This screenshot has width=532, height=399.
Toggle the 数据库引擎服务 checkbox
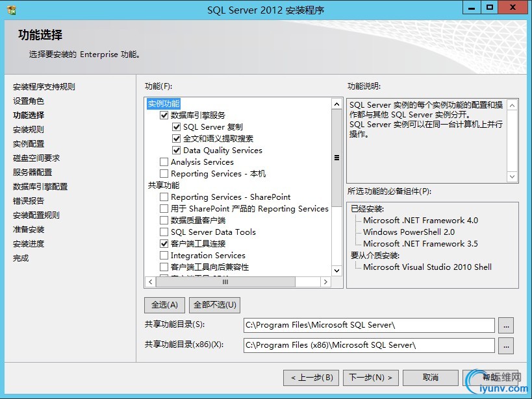(x=164, y=115)
